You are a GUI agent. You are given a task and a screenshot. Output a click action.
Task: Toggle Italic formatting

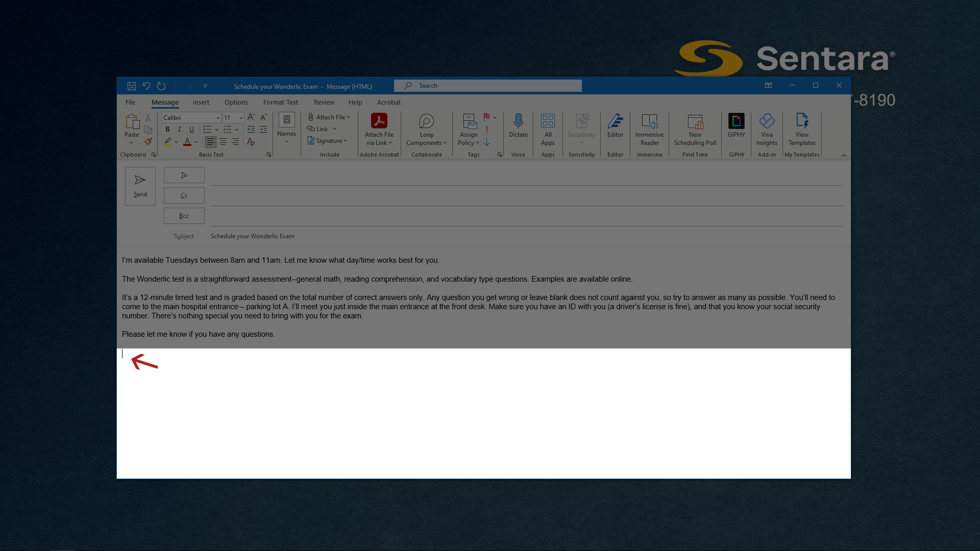[180, 130]
